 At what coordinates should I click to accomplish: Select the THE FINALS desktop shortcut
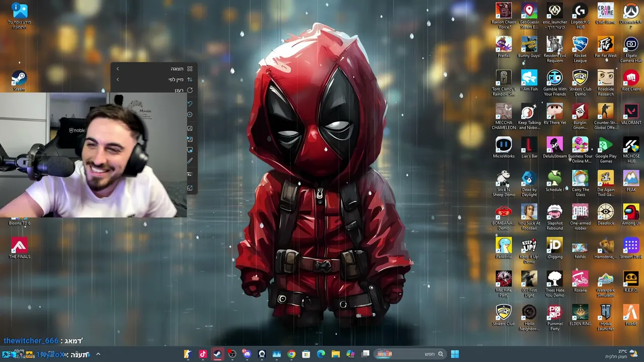(20, 248)
